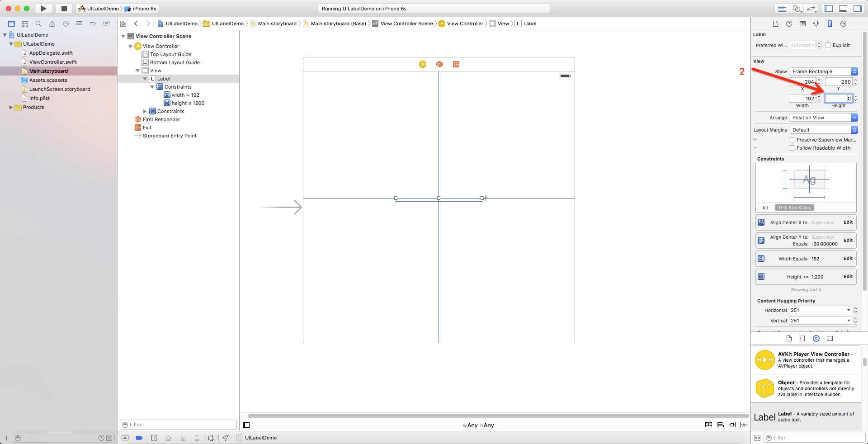Show the version editor

pos(812,9)
